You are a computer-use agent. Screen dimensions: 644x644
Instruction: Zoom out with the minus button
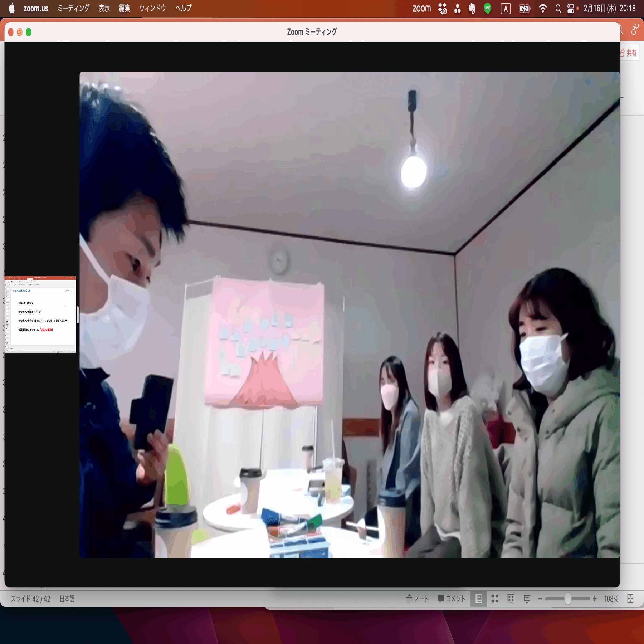tap(540, 599)
